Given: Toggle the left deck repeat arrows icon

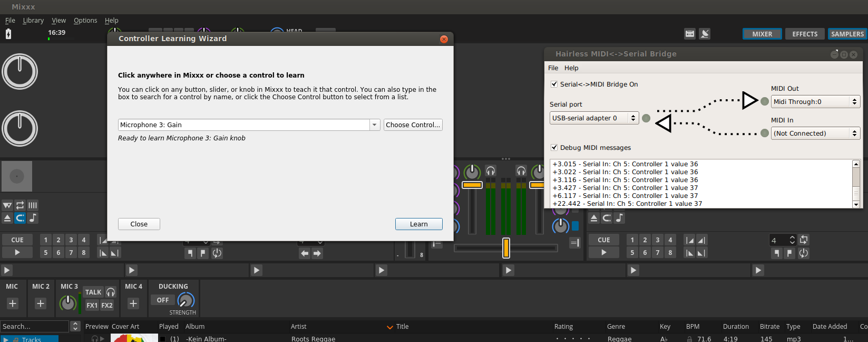Looking at the screenshot, I should point(20,205).
